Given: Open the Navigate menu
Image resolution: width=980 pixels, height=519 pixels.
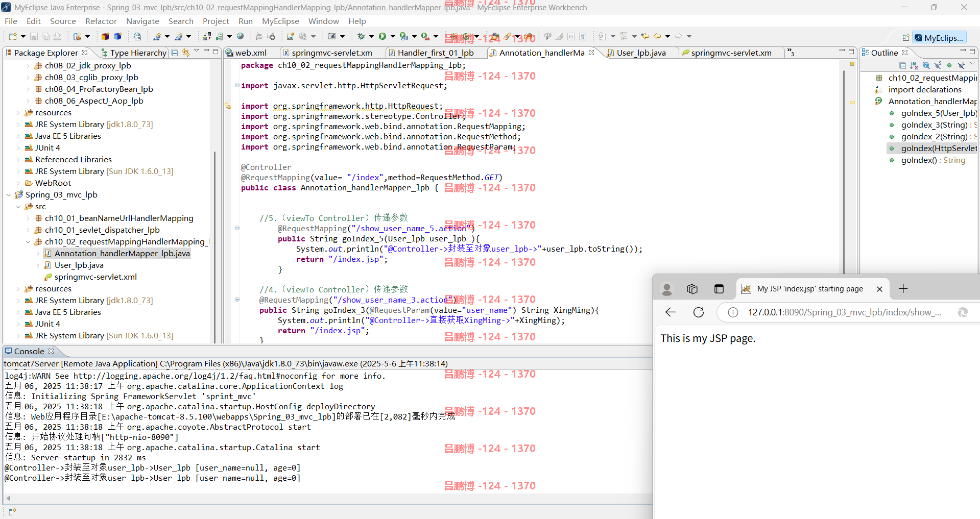Looking at the screenshot, I should point(142,21).
